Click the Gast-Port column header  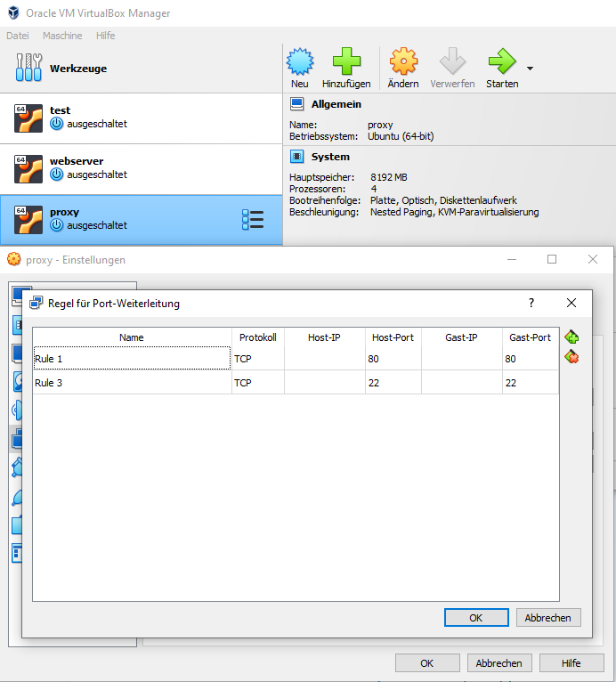pyautogui.click(x=531, y=337)
